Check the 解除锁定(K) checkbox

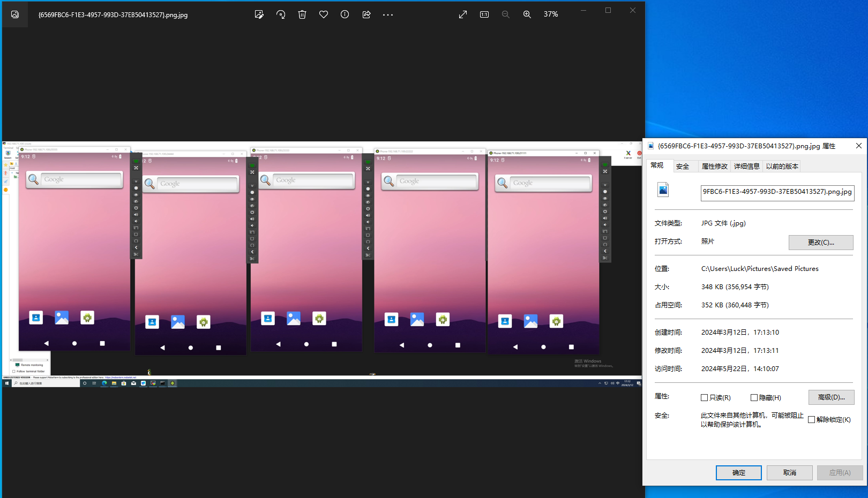pyautogui.click(x=812, y=420)
